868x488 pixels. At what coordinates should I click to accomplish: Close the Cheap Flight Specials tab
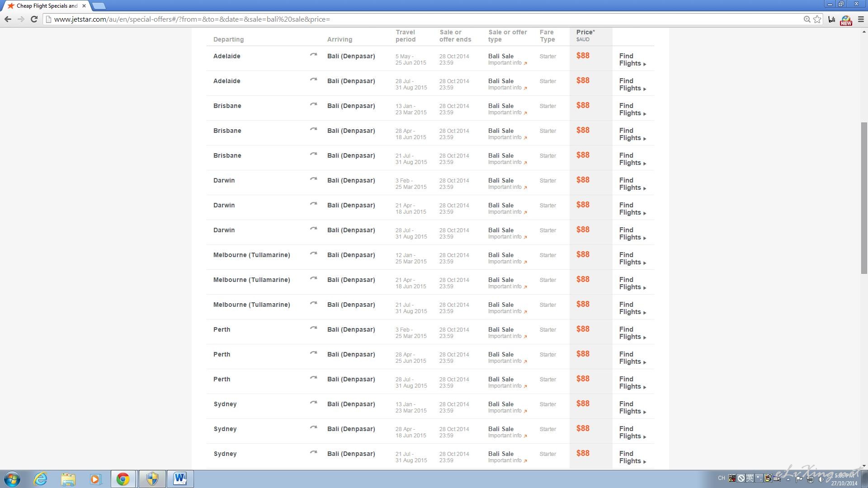coord(84,6)
